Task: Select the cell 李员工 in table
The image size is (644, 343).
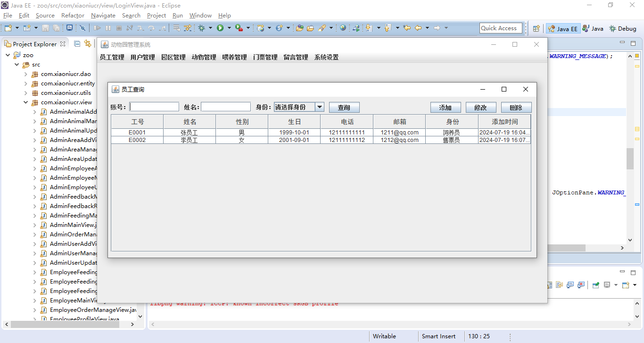Action: pos(189,140)
